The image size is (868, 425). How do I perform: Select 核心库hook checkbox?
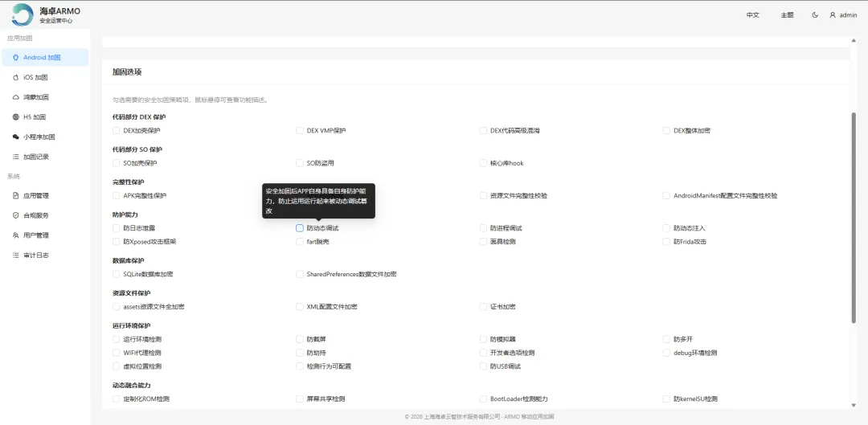(483, 163)
